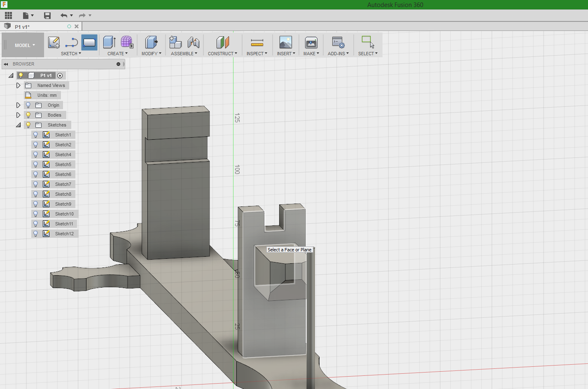588x389 pixels.
Task: Toggle Sketches folder visibility bulb
Action: [x=28, y=125]
